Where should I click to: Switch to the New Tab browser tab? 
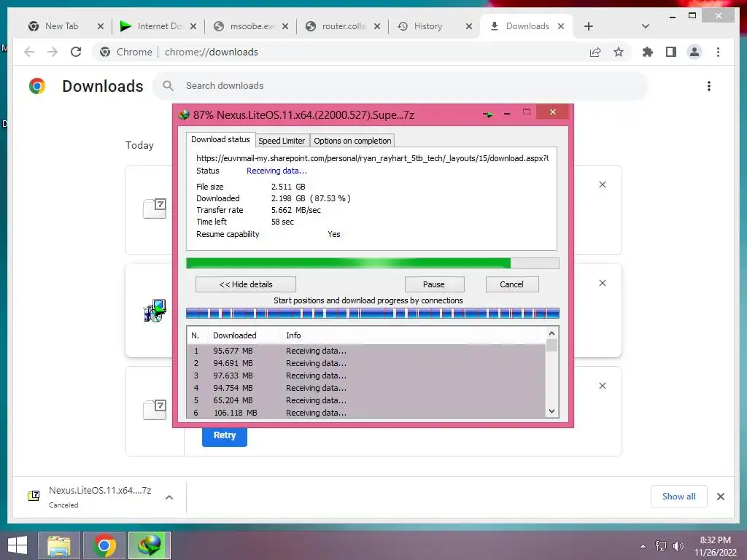click(61, 26)
